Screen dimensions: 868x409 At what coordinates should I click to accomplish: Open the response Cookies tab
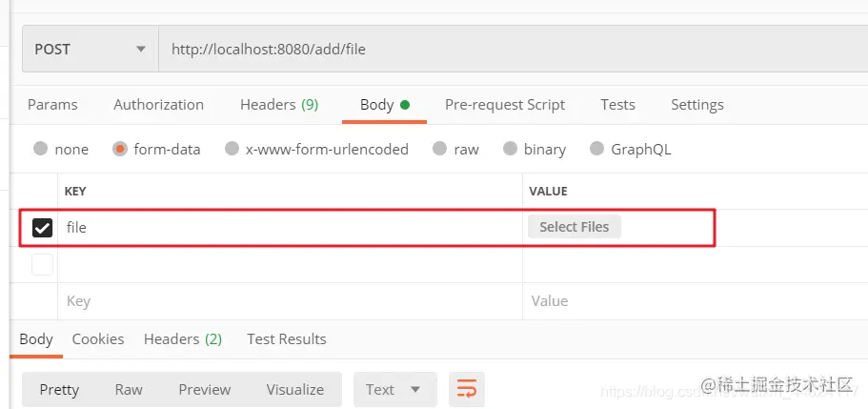click(x=98, y=339)
